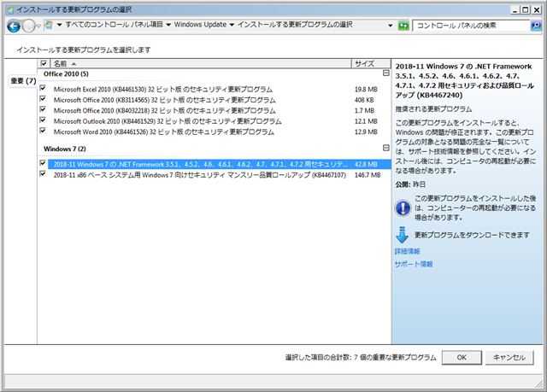The height and width of the screenshot is (392, 547).
Task: Open recent pages dropdown next to Forward
Action: click(x=38, y=26)
